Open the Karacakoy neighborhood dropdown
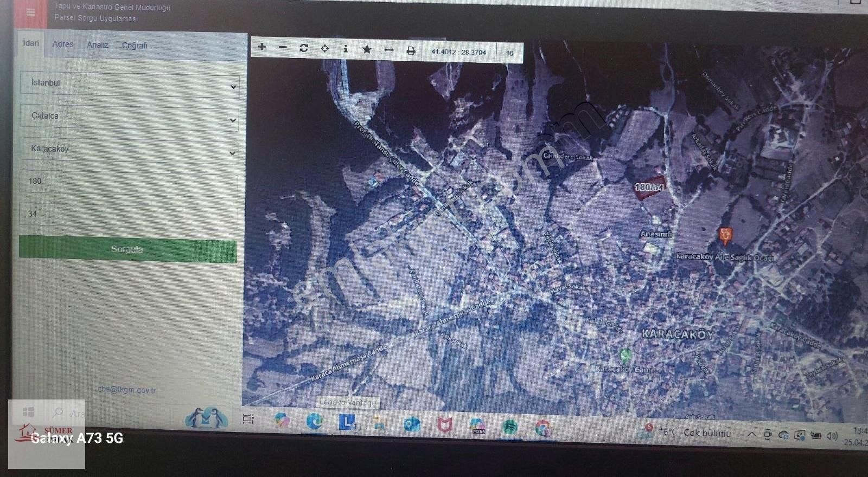This screenshot has height=477, width=868. tap(129, 150)
